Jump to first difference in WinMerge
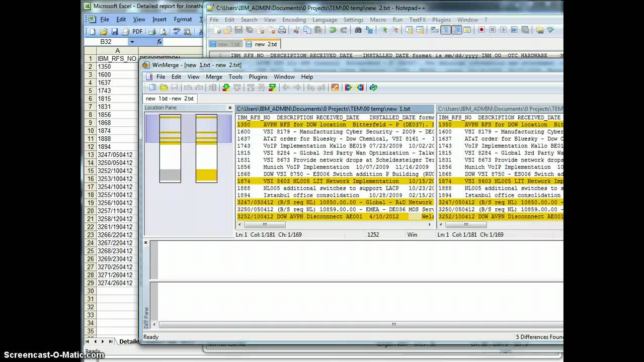 [250, 87]
